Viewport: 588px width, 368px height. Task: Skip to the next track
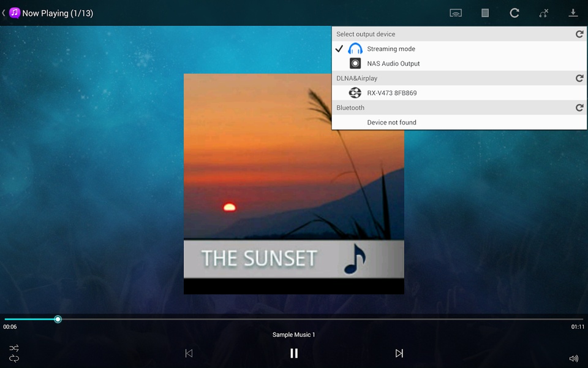coord(399,353)
